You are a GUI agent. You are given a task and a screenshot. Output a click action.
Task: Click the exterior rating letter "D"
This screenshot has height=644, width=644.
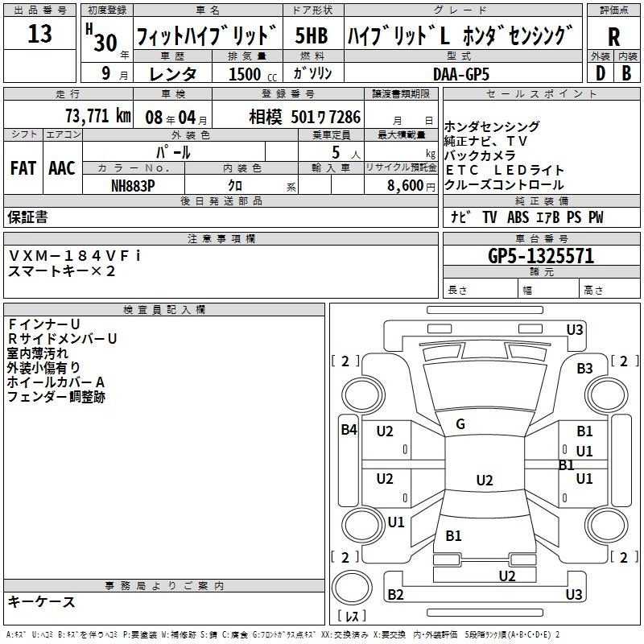click(601, 73)
